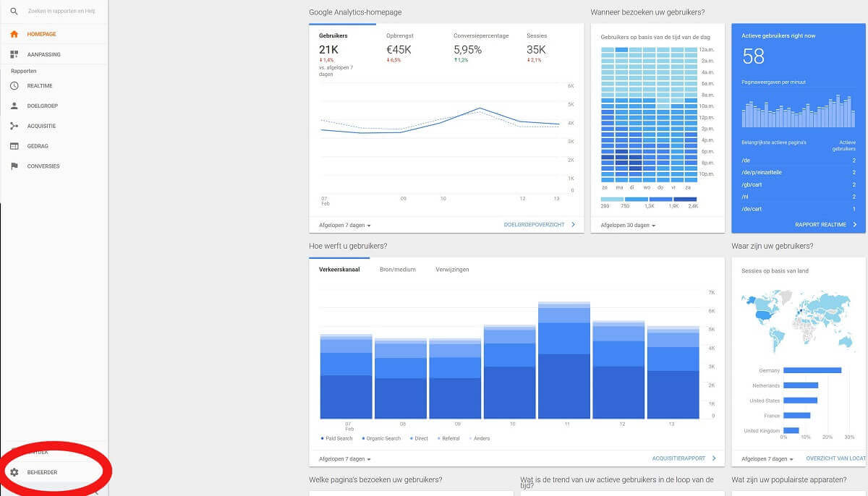This screenshot has height=496, width=868.
Task: Select the Verkeerskanaal tab
Action: (339, 270)
